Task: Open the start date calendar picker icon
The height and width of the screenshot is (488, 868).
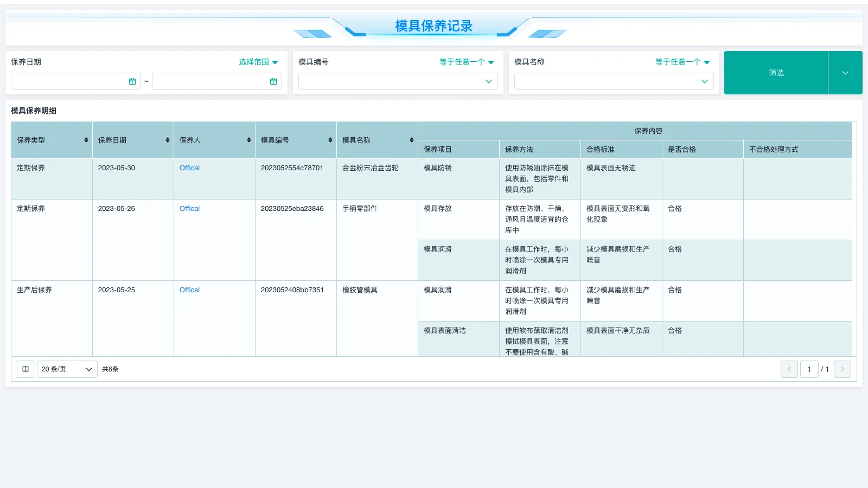Action: pyautogui.click(x=132, y=81)
